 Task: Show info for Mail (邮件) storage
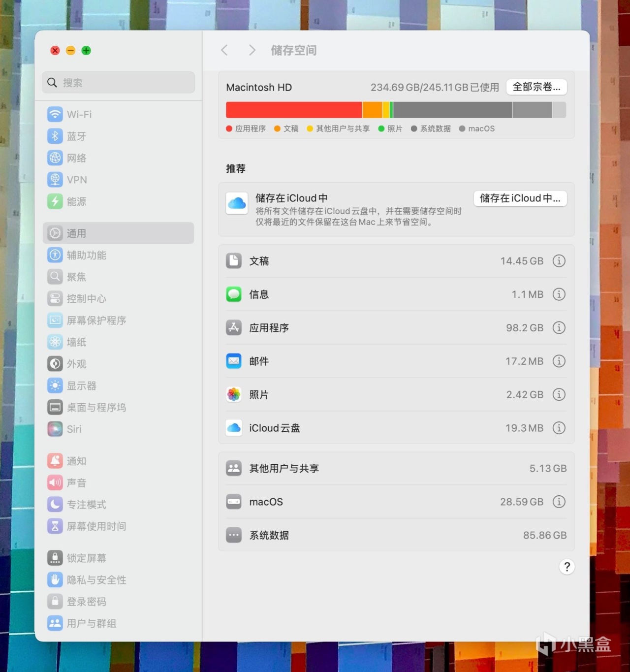pos(559,361)
